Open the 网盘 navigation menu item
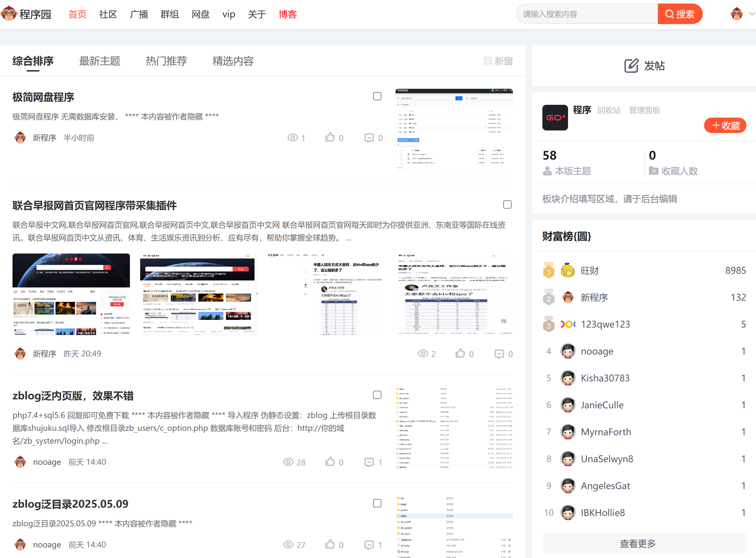 tap(200, 14)
